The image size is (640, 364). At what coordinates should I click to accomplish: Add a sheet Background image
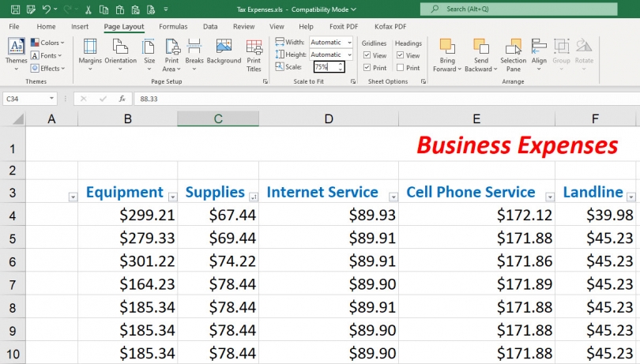(x=224, y=52)
